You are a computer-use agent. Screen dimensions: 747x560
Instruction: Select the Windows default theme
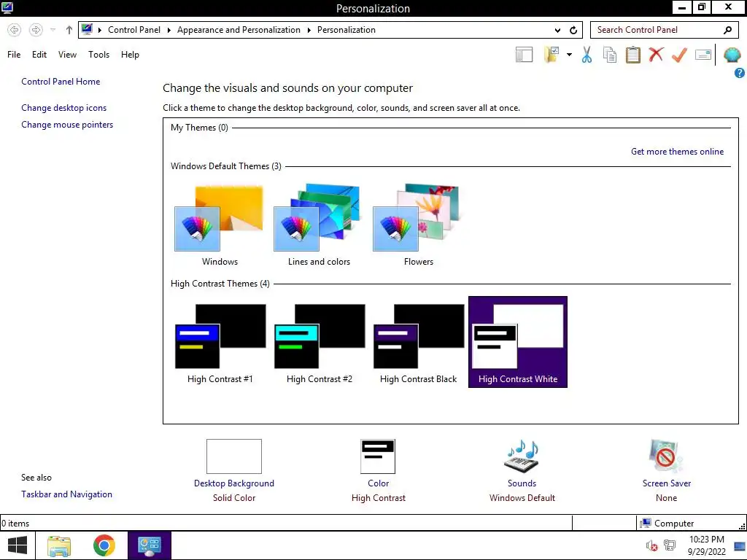coord(220,225)
